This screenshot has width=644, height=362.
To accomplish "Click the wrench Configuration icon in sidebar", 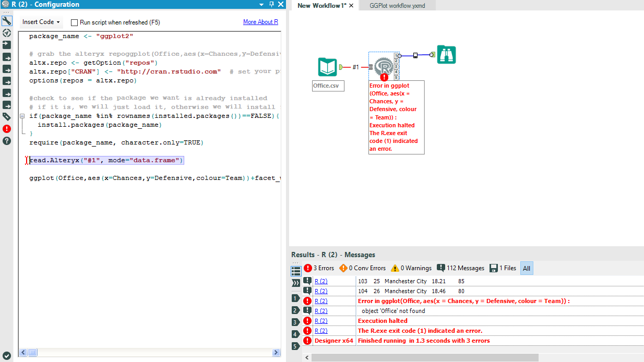I will [x=7, y=21].
